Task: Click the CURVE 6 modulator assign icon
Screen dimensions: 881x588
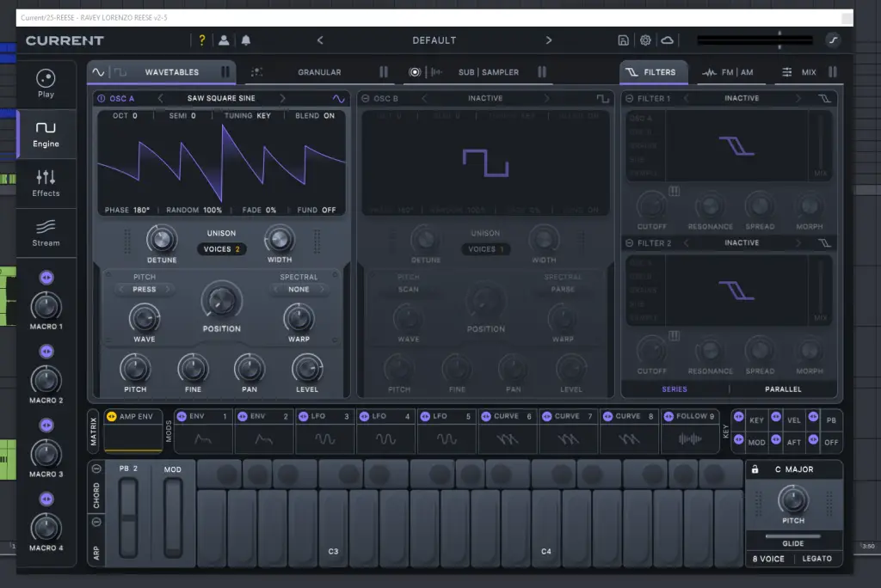Action: click(x=486, y=416)
